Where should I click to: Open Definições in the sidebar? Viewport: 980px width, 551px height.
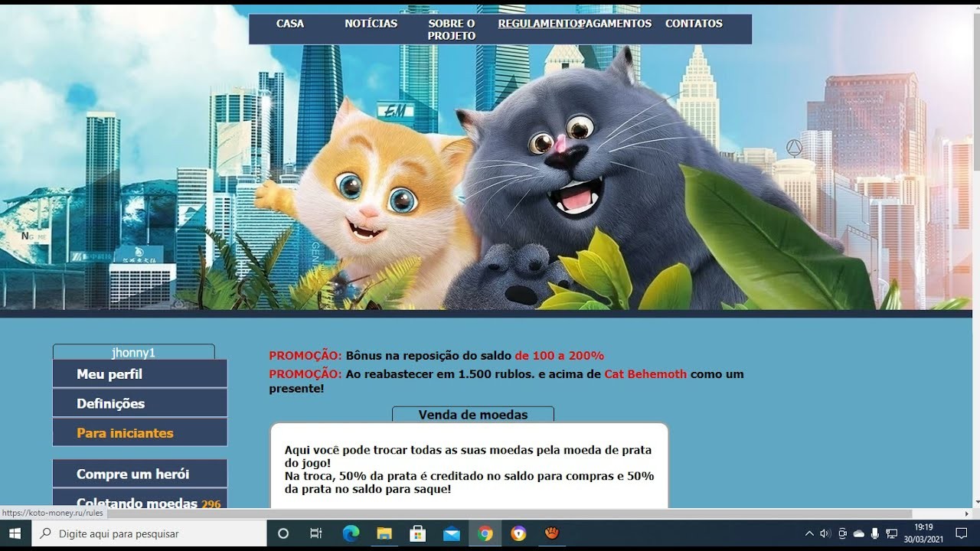point(140,403)
